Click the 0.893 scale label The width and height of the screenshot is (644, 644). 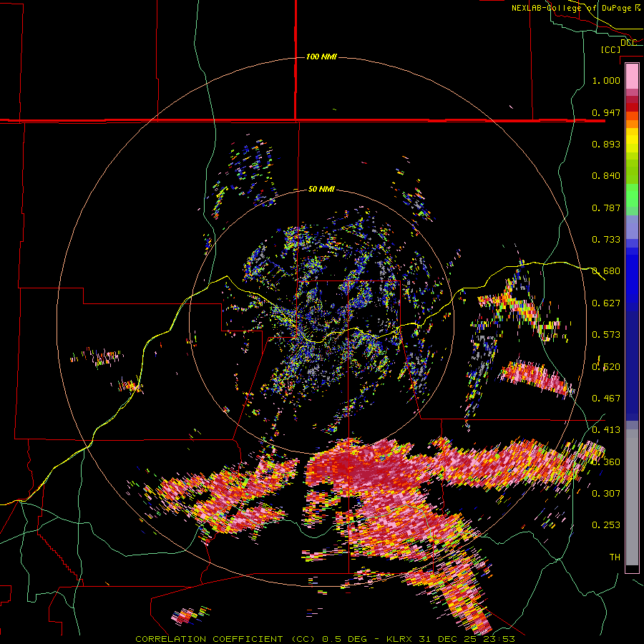[606, 144]
